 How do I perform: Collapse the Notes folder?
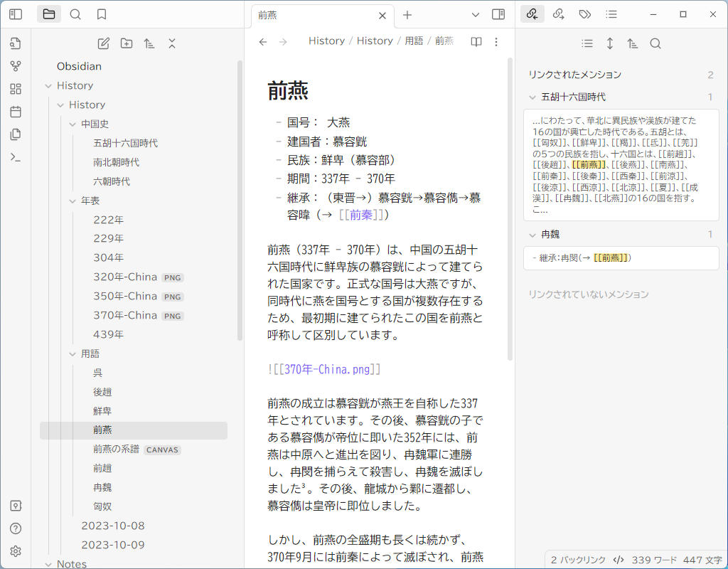(48, 564)
